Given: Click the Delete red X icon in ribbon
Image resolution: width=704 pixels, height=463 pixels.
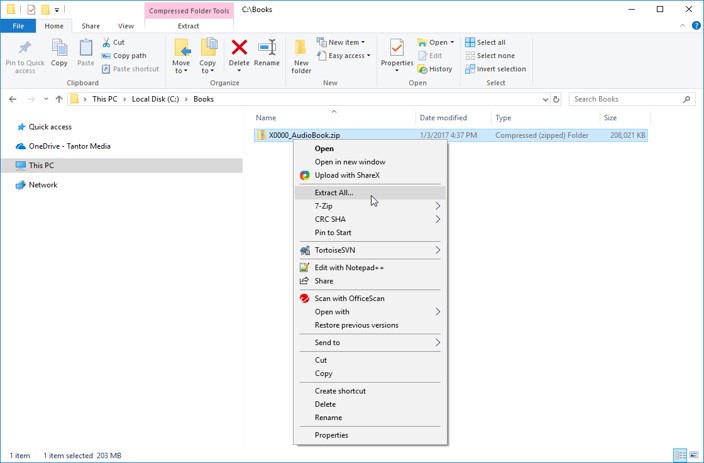Looking at the screenshot, I should tap(239, 48).
